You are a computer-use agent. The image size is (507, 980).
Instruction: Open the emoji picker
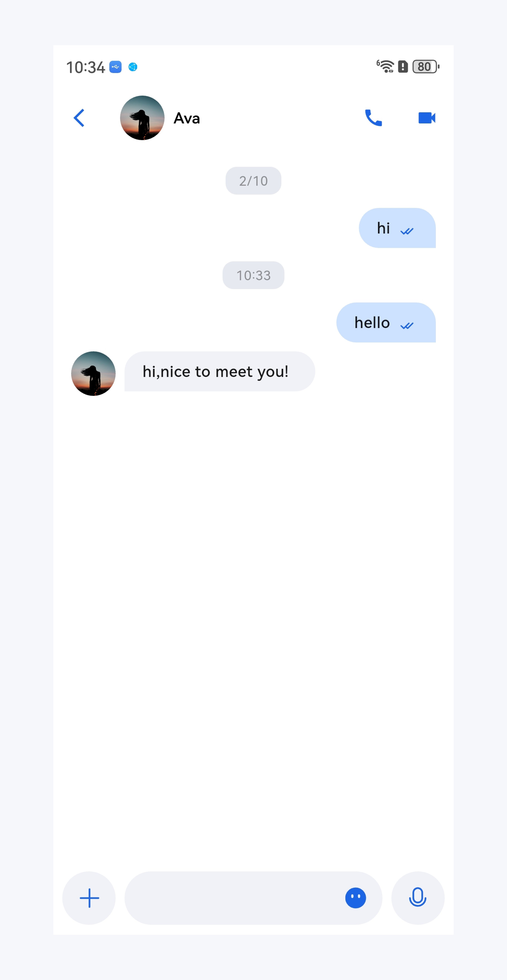click(355, 898)
